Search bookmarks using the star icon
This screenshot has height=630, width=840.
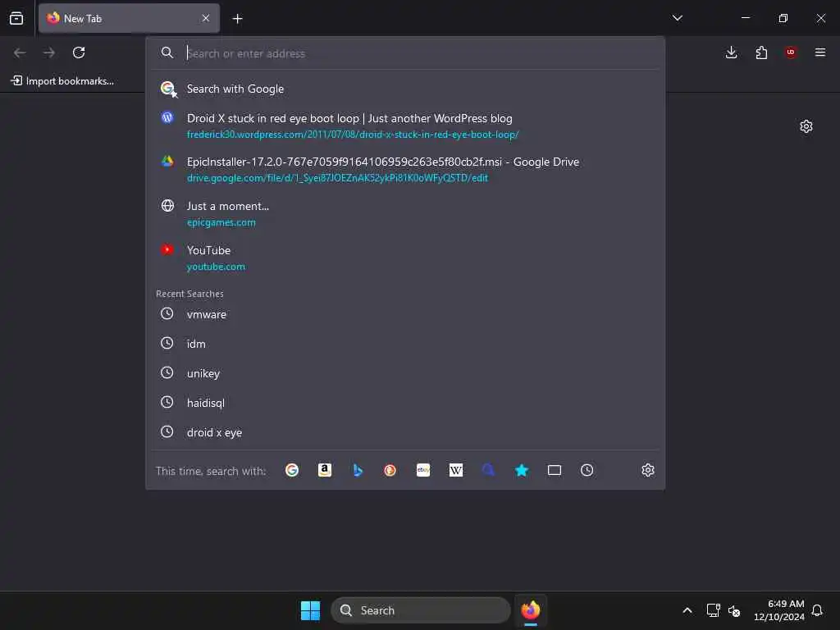(x=522, y=470)
